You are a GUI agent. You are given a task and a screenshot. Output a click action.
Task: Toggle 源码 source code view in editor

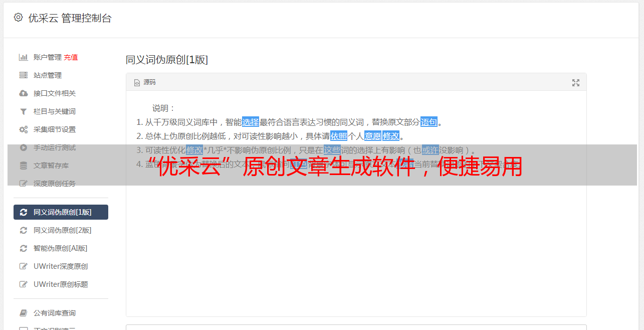[x=145, y=82]
